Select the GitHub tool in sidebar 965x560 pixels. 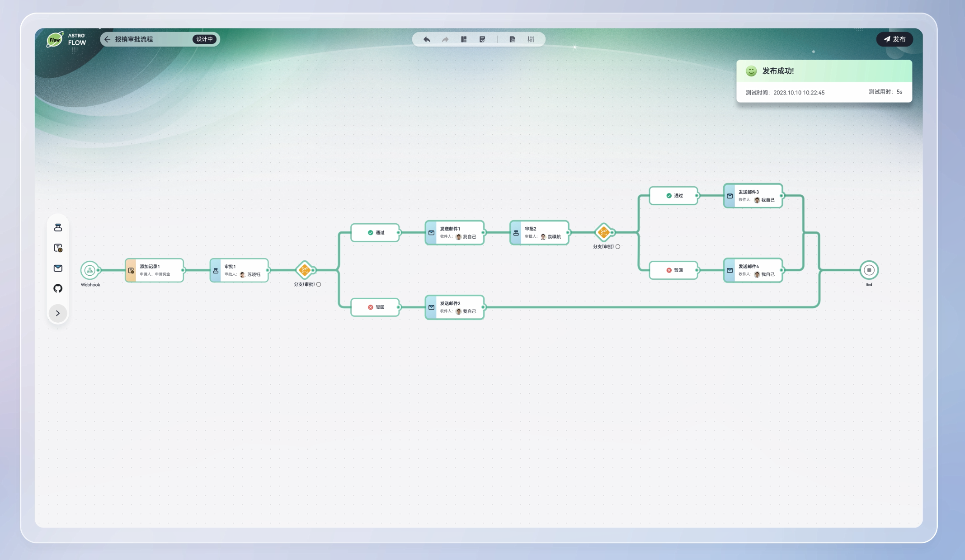[58, 288]
